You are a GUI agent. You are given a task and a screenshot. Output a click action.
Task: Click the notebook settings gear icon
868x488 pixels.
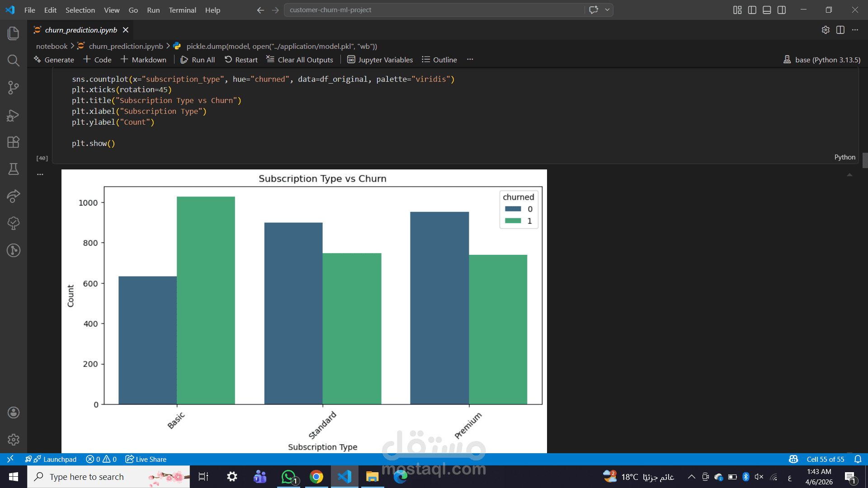pyautogui.click(x=826, y=30)
